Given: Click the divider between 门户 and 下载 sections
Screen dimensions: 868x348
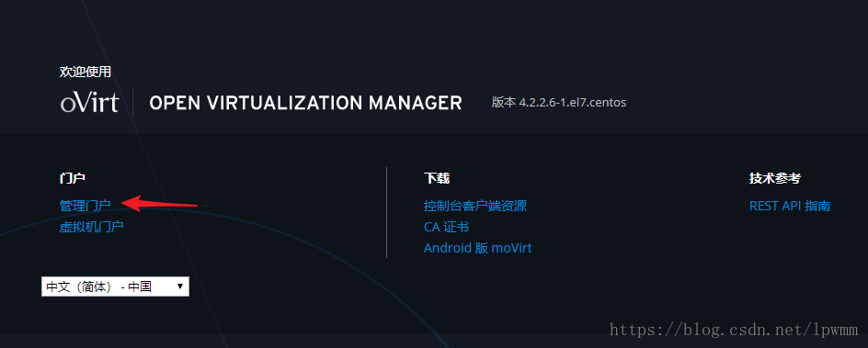Looking at the screenshot, I should (386, 213).
